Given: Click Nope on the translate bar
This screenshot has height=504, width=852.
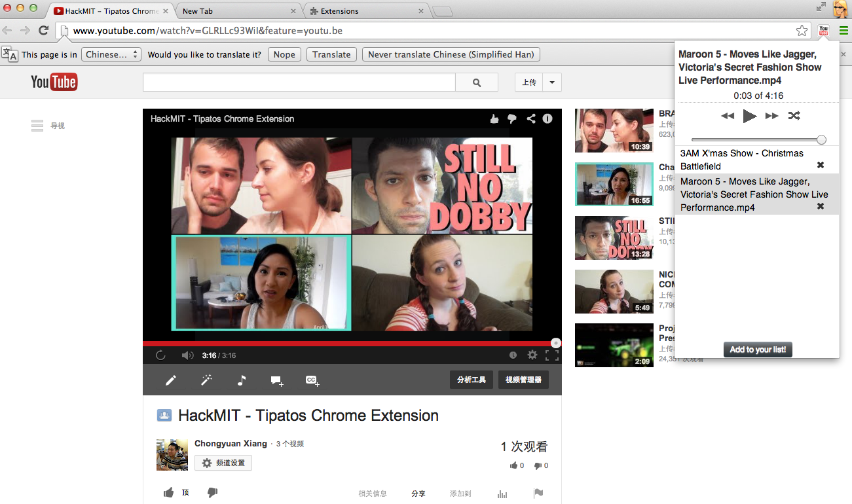Looking at the screenshot, I should click(x=284, y=54).
